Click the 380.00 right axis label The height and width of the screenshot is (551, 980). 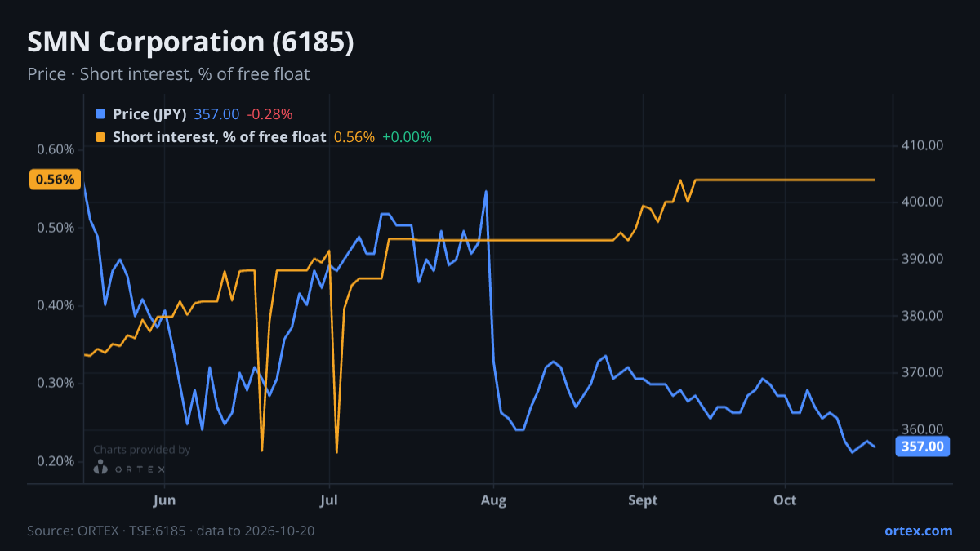click(x=923, y=316)
